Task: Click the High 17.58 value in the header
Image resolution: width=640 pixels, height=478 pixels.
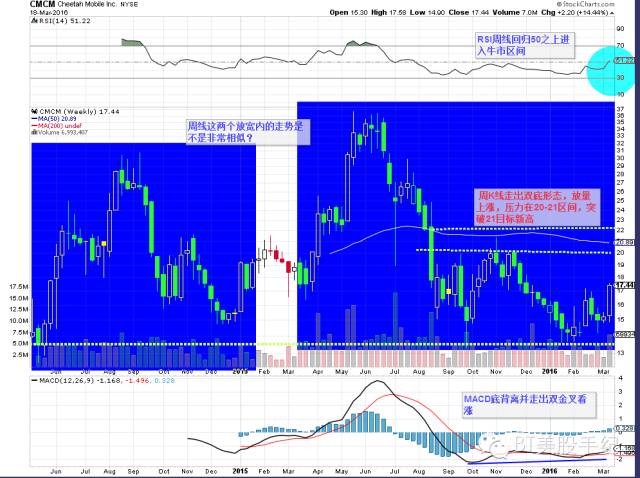Action: [389, 13]
